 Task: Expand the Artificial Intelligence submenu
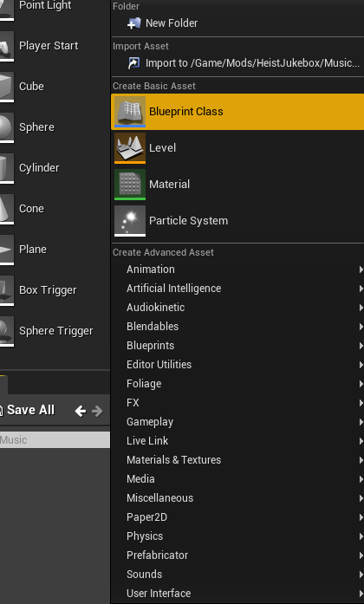coord(237,289)
